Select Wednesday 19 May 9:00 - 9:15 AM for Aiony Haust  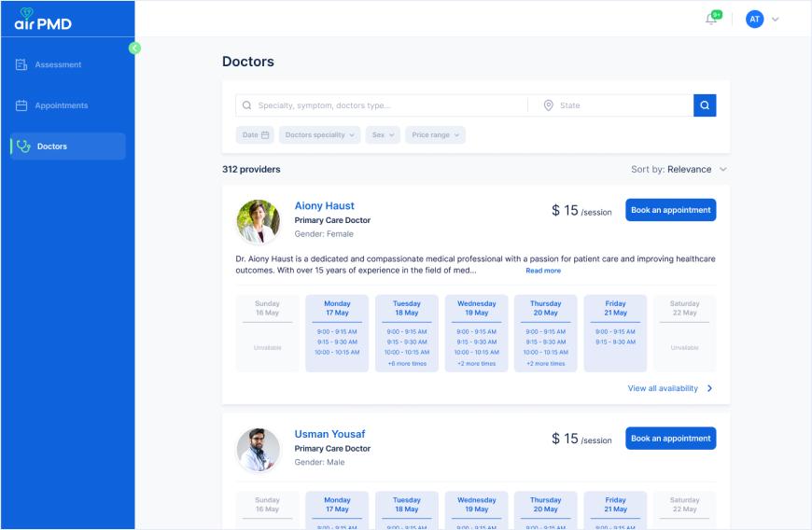pos(476,332)
